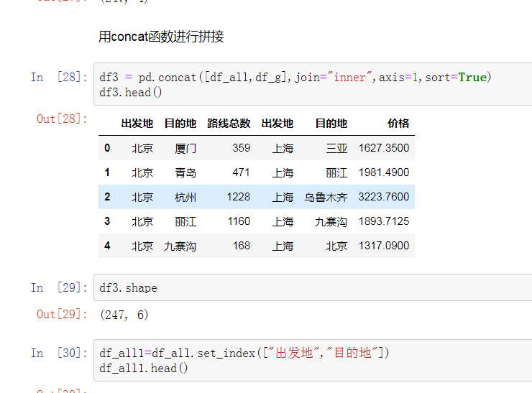Click the first 出发地 column header
Screen dimensions: 532x393
(137, 123)
